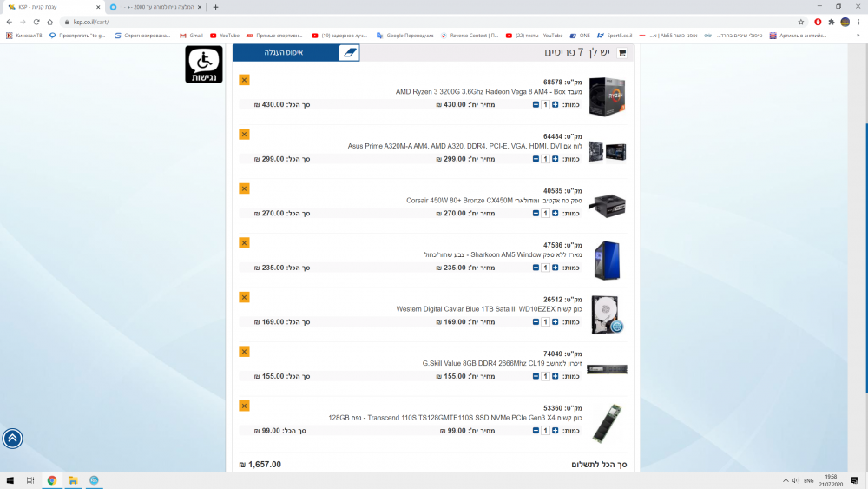The image size is (868, 489).
Task: Decrease quantity of Asus Prime A320M-A
Action: [x=536, y=158]
